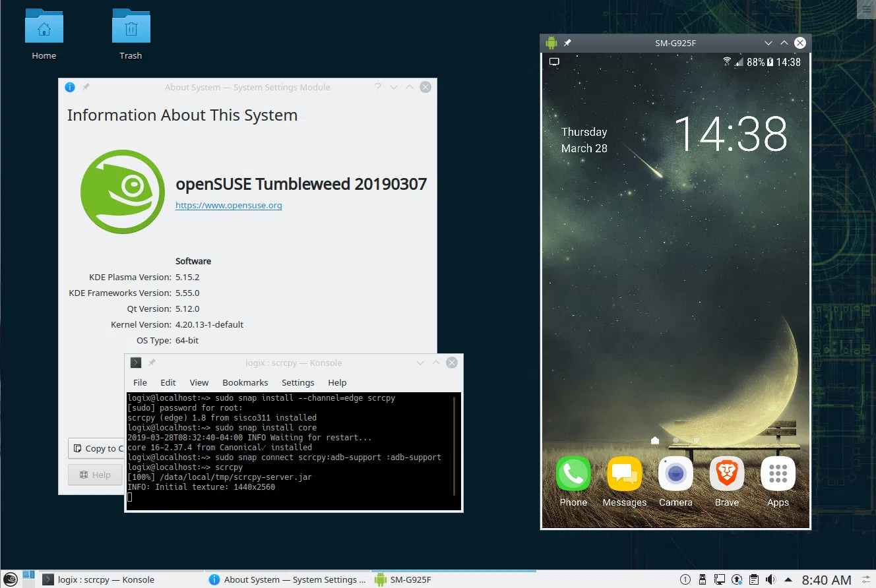The width and height of the screenshot is (876, 588).
Task: Click the opensuse.org website link
Action: click(x=228, y=205)
